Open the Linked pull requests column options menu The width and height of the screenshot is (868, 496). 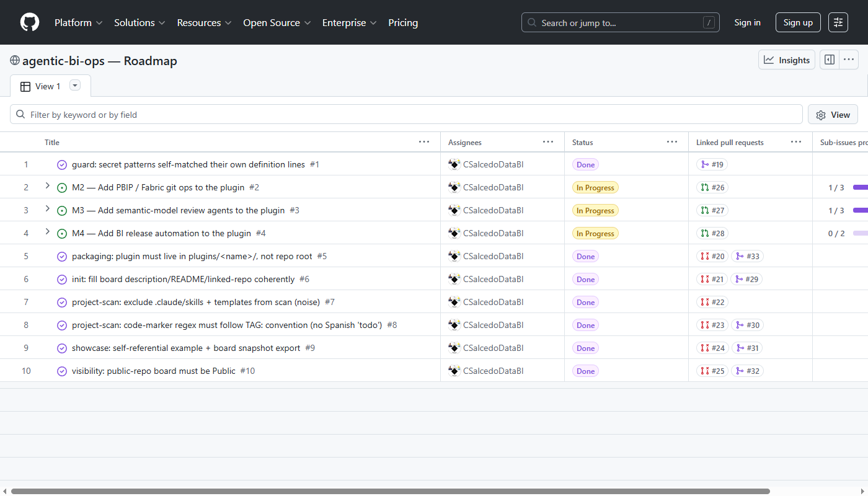coord(796,142)
